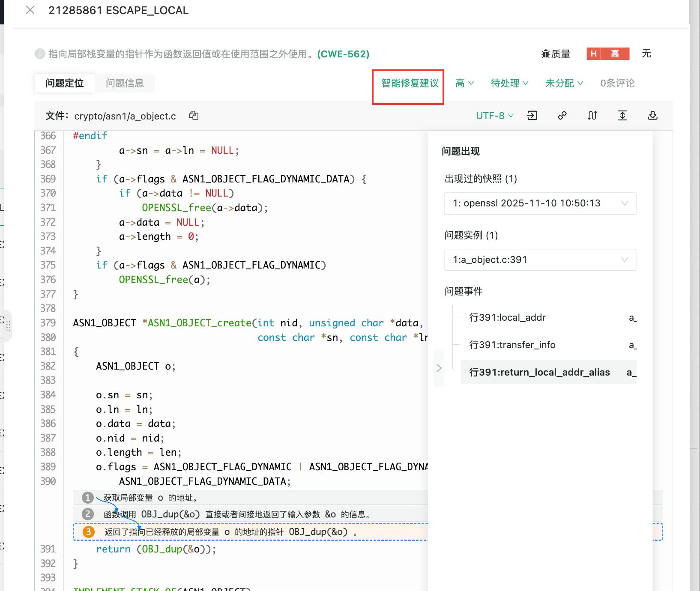Click the 智能修复建议 button
This screenshot has width=700, height=591.
pyautogui.click(x=410, y=83)
